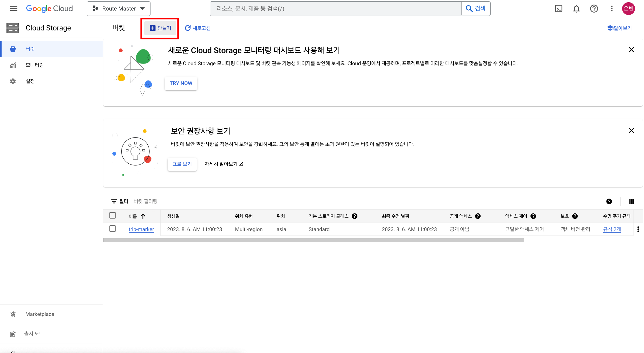Click the 새로고침 refresh button
This screenshot has width=644, height=353.
tap(197, 28)
